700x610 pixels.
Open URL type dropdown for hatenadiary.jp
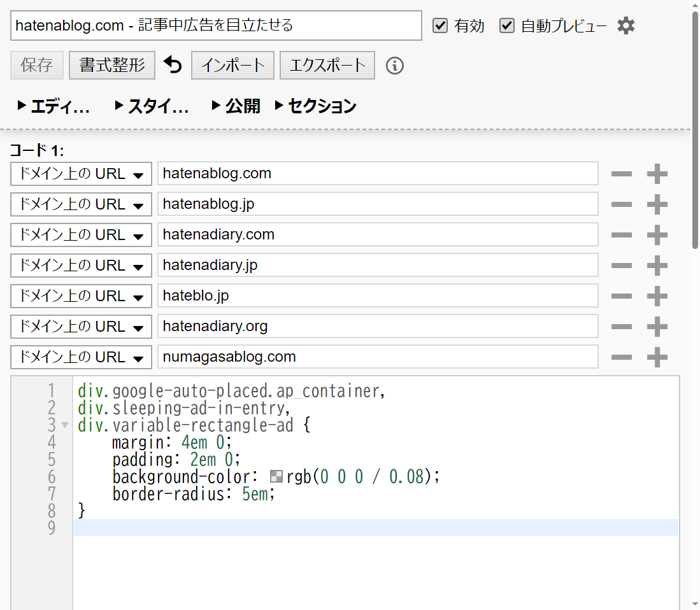[x=82, y=266]
